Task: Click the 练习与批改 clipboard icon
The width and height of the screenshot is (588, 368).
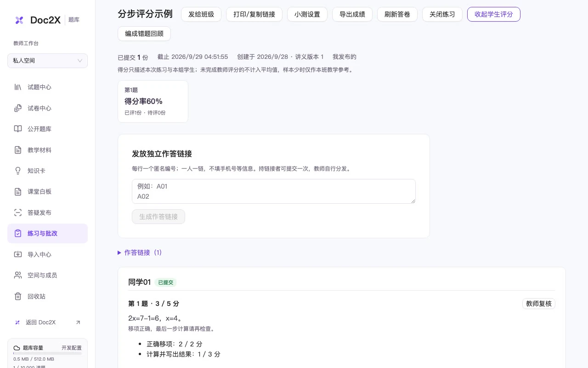Action: point(18,233)
